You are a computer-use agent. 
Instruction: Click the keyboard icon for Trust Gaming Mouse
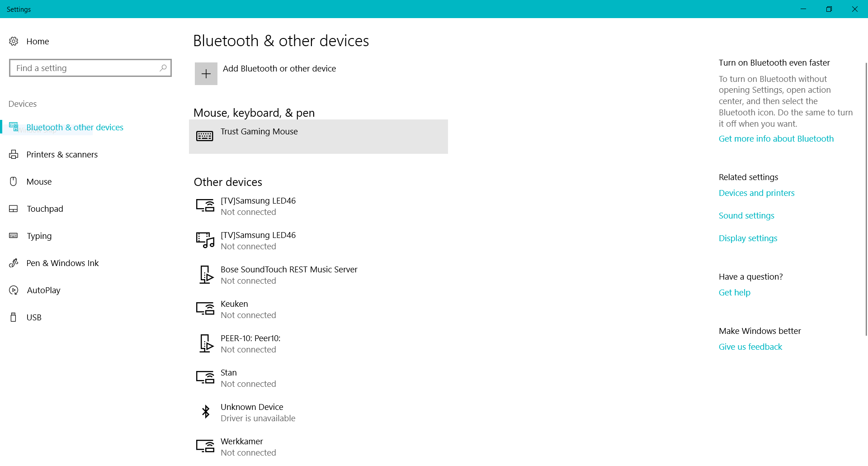click(x=205, y=136)
